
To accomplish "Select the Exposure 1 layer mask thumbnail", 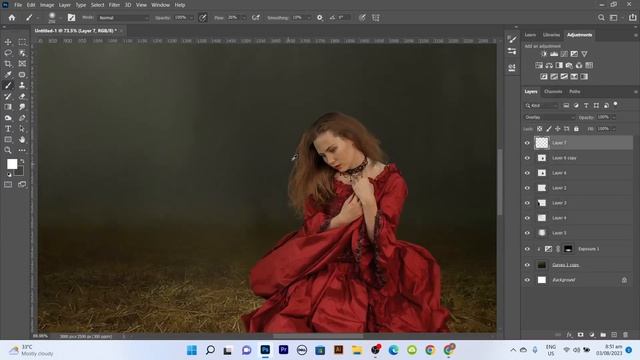I will (x=568, y=249).
